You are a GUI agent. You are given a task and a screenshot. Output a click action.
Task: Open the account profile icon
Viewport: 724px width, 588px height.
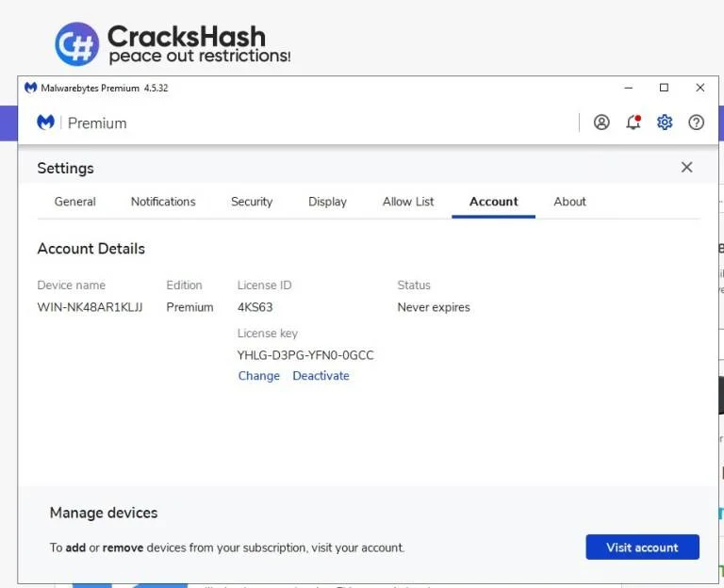point(601,122)
